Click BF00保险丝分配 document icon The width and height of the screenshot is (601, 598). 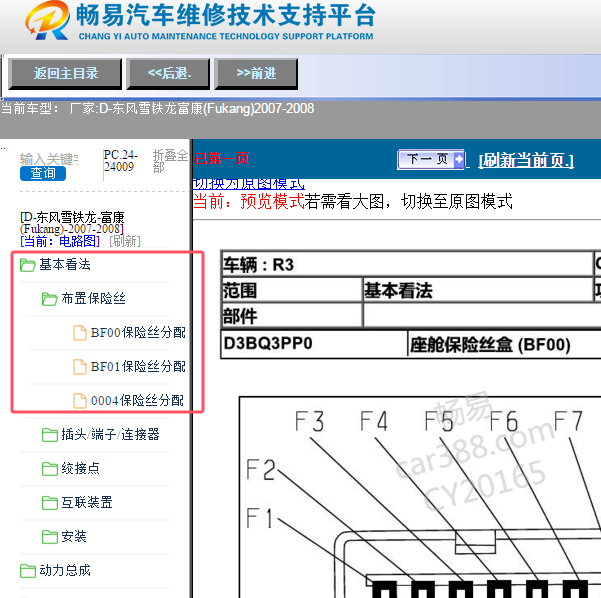[x=80, y=333]
